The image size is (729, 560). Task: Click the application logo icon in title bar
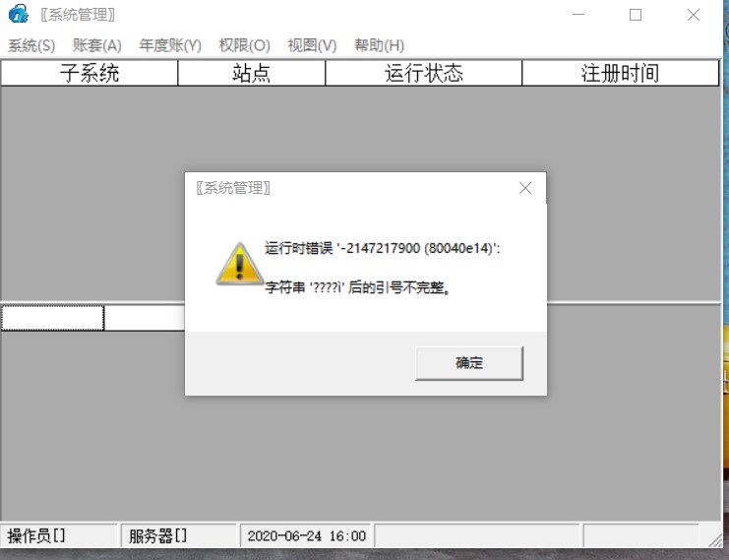(18, 14)
